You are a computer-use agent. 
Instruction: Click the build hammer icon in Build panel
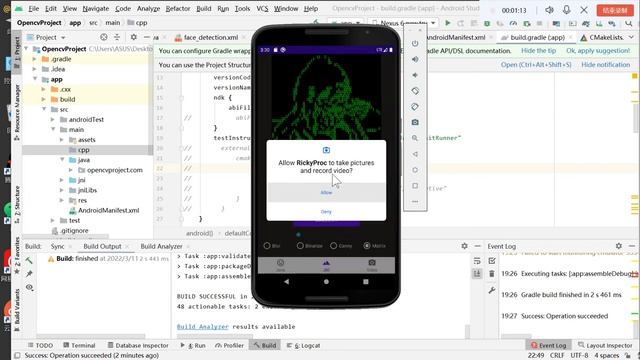click(29, 260)
